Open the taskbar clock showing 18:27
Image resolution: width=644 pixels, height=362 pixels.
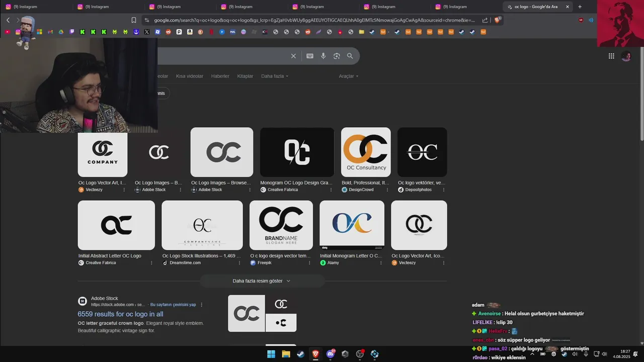coord(621,354)
